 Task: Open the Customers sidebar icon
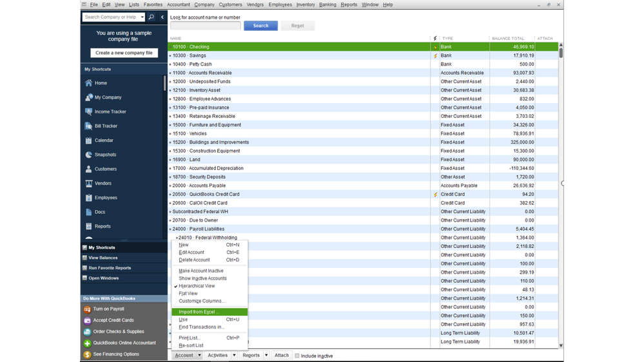(88, 169)
